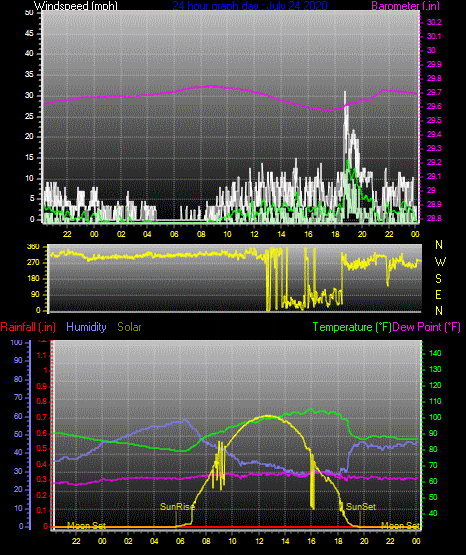Click '180' on the wind direction axis
The image size is (466, 555).
coord(33,279)
